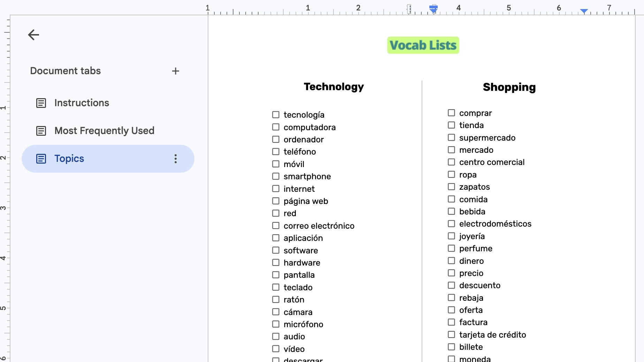Check the tecnología checkbox
644x362 pixels.
pyautogui.click(x=276, y=115)
